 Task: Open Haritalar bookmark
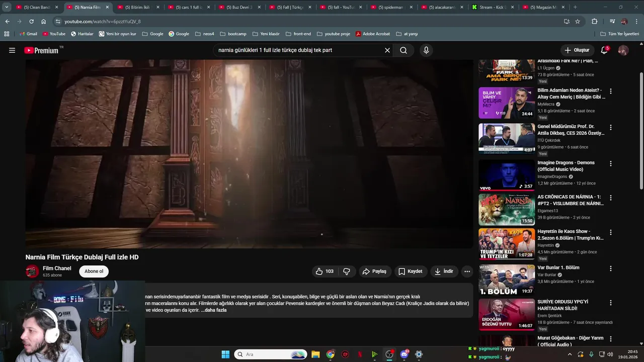pos(82,34)
